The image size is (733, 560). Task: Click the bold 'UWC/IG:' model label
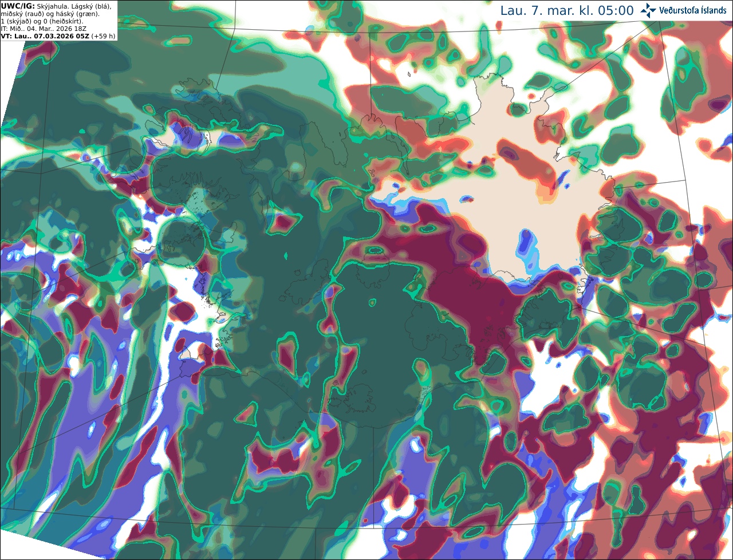click(18, 6)
